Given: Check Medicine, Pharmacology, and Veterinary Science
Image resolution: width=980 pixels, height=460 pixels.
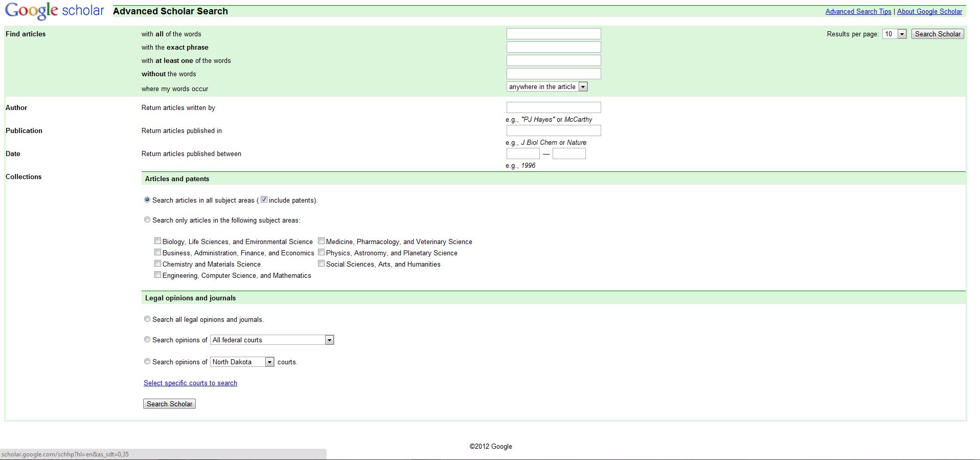Looking at the screenshot, I should coord(321,241).
